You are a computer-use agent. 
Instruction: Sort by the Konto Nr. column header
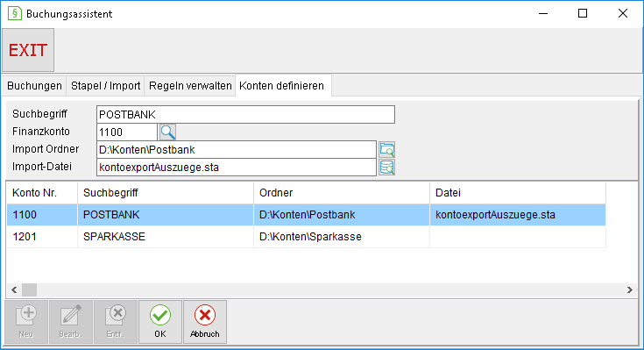42,192
